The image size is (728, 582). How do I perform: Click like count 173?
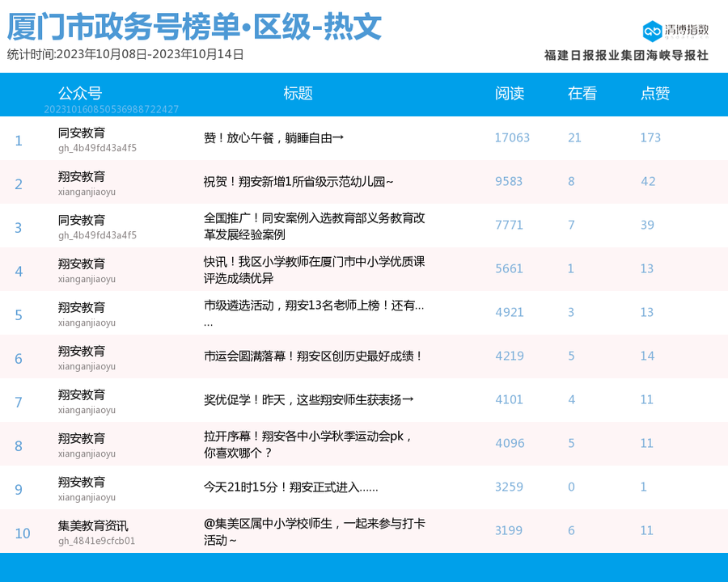click(650, 138)
